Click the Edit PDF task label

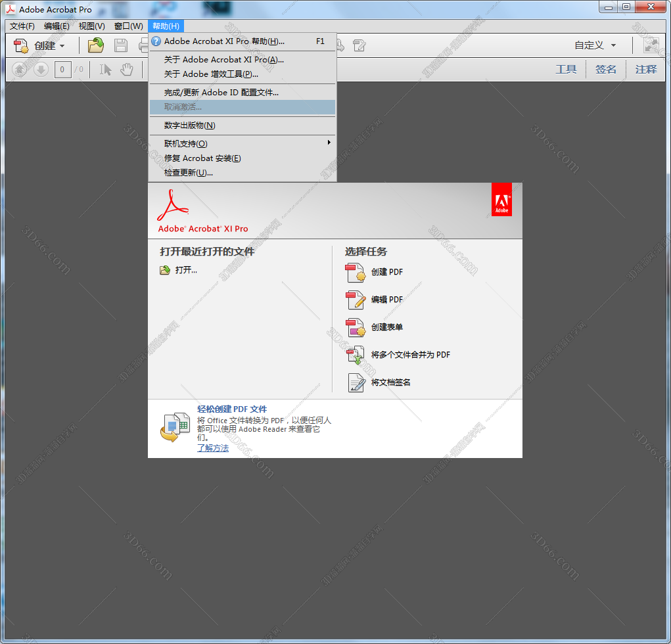(x=387, y=300)
